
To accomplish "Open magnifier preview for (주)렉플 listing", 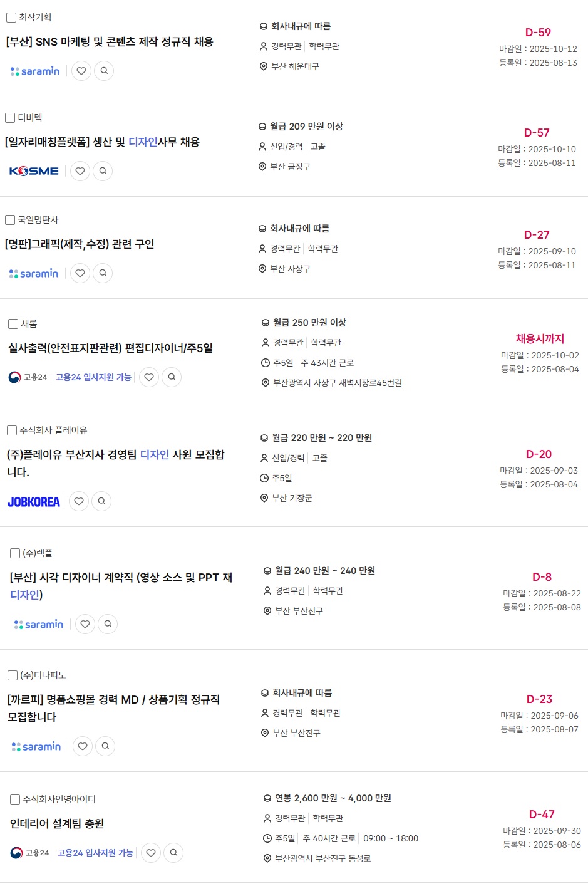I will (x=108, y=624).
